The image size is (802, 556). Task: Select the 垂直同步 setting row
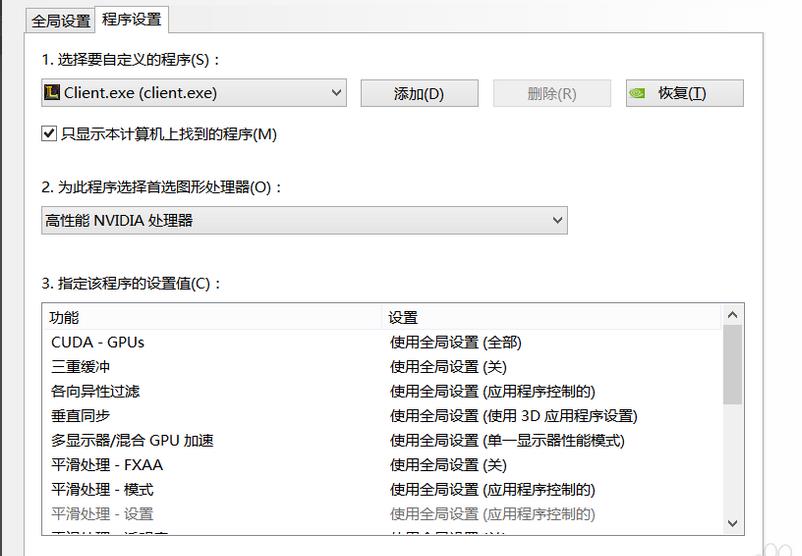tap(80, 416)
